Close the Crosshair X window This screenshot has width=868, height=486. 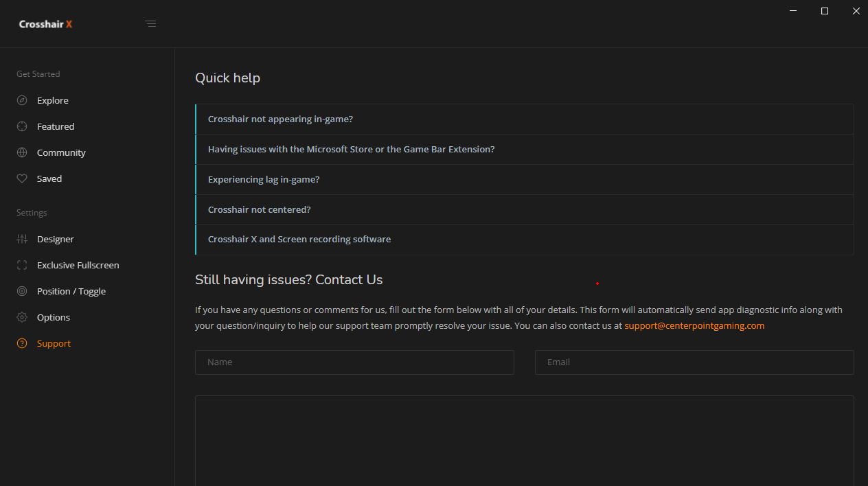pos(856,11)
